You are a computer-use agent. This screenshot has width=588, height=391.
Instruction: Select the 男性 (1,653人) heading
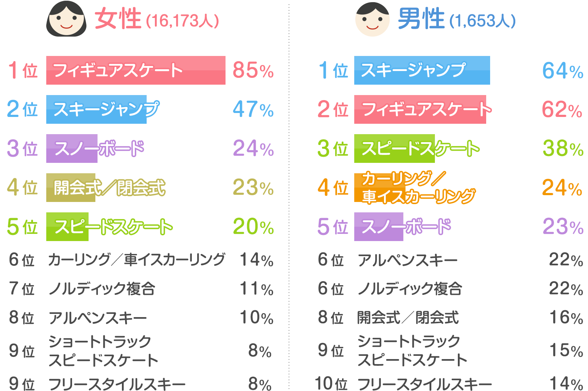456,19
